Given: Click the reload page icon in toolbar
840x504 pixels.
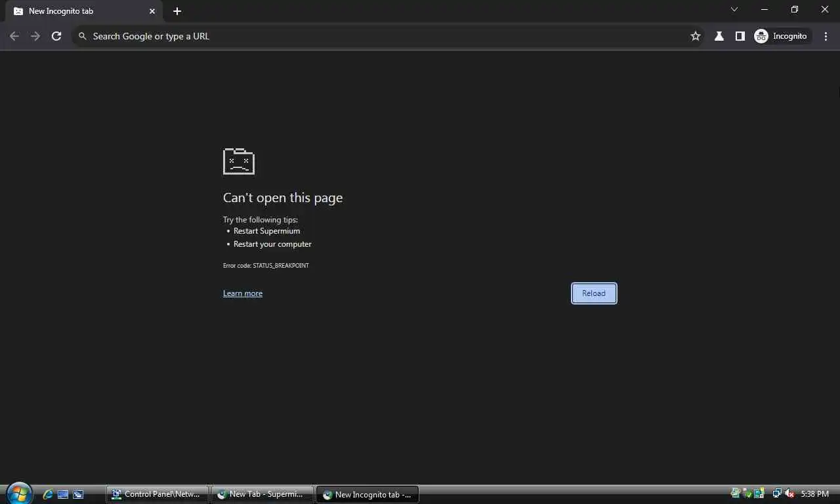Looking at the screenshot, I should [x=56, y=36].
